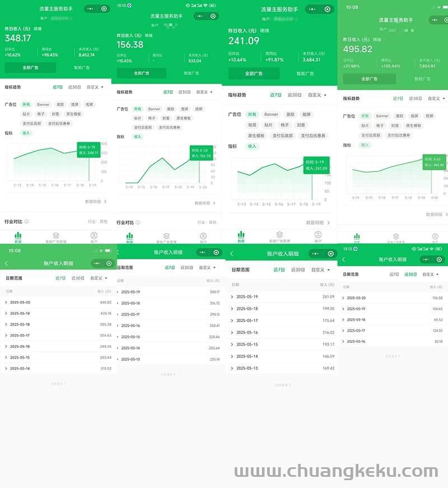Select the 支付后优惠券 filter on the 156.38 dashboard

click(x=170, y=127)
